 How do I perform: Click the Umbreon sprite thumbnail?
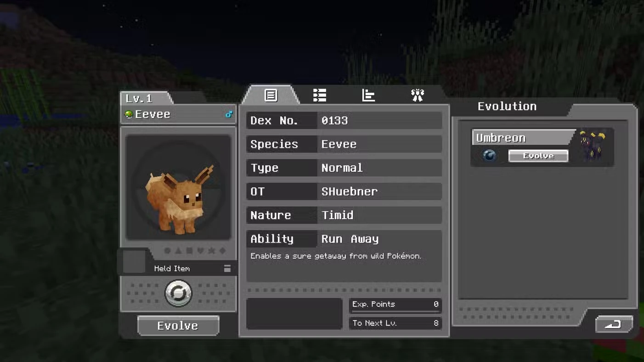592,145
